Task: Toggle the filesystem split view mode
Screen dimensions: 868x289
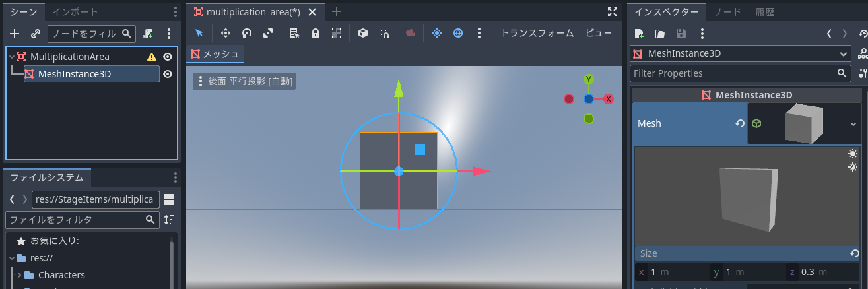Action: click(x=169, y=199)
